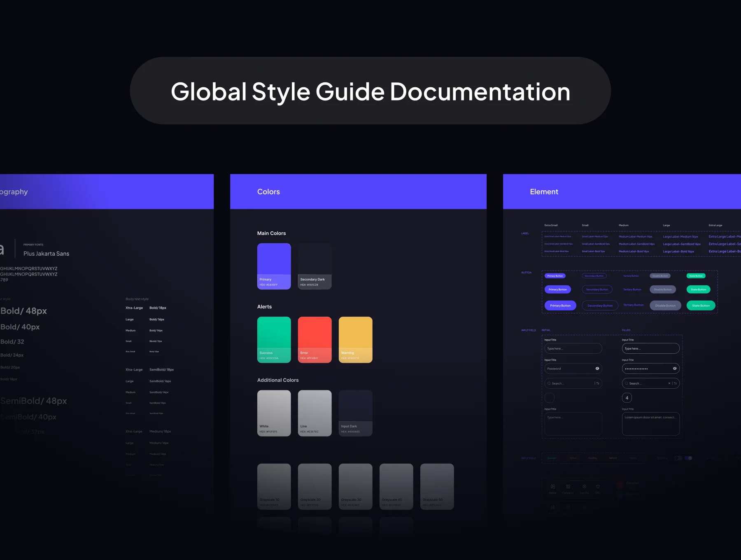Image resolution: width=741 pixels, height=560 pixels.
Task: Click into the empty Password input field
Action: [x=573, y=369]
